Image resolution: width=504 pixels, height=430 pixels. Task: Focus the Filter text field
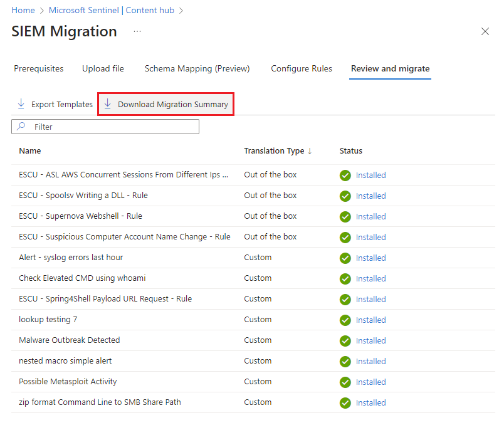coord(105,127)
